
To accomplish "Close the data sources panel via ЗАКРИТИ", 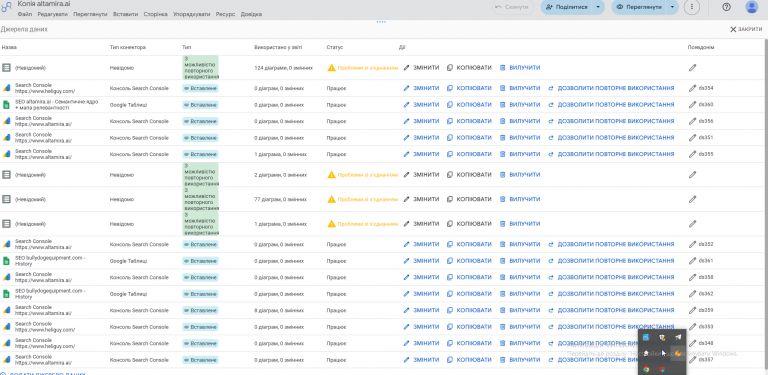I will tap(746, 29).
